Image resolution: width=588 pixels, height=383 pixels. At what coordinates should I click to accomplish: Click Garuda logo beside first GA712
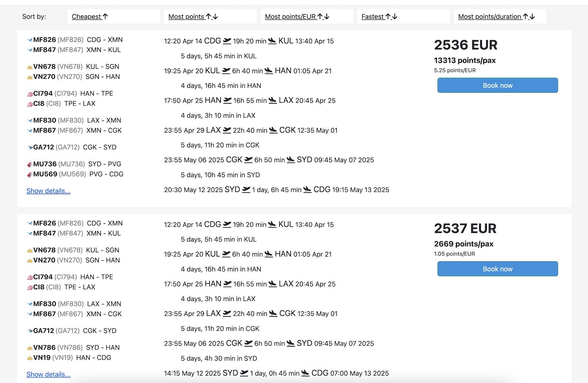click(30, 147)
